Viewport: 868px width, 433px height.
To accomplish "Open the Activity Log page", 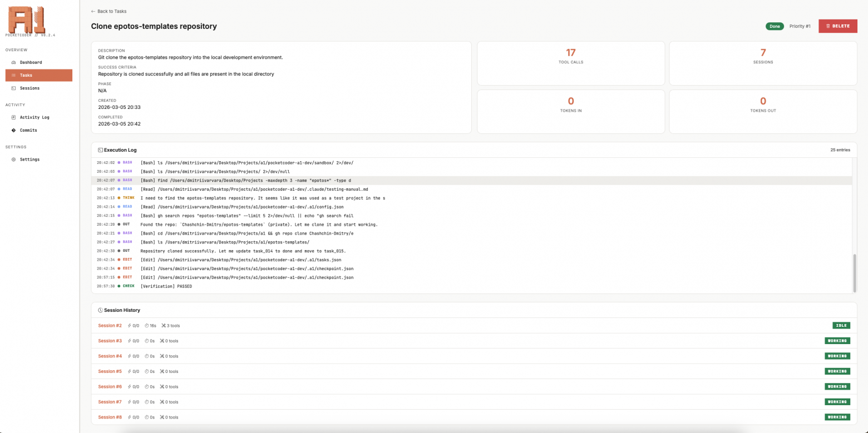I will [39, 117].
